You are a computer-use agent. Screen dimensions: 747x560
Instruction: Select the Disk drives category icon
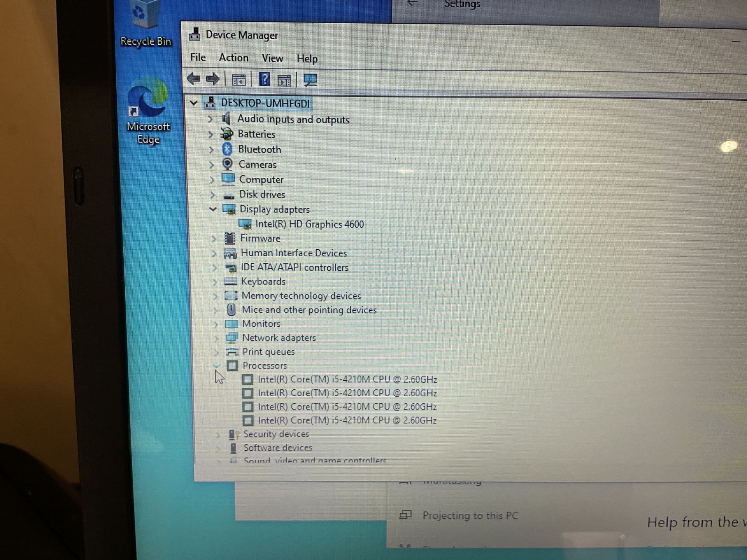click(x=229, y=195)
